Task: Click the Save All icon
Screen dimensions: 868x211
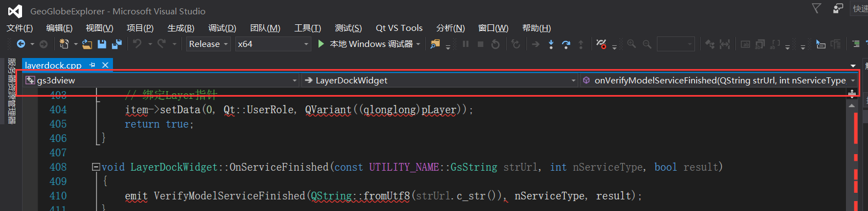Action: 117,44
